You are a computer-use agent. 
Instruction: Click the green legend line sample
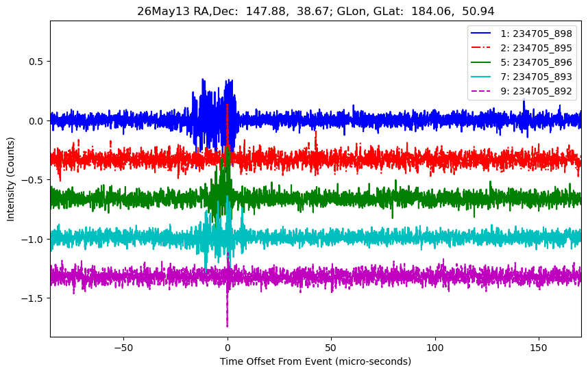point(481,62)
